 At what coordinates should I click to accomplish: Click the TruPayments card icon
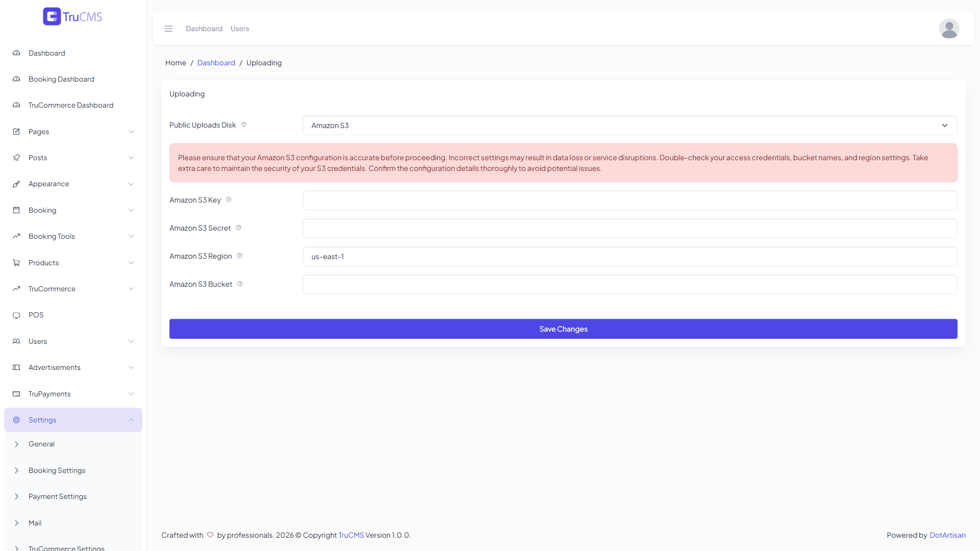(x=16, y=394)
